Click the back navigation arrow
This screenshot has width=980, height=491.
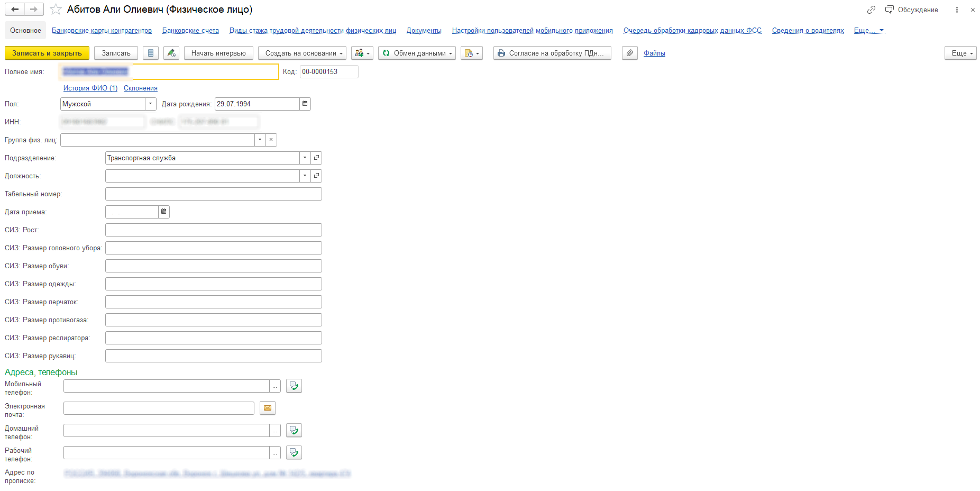coord(15,10)
